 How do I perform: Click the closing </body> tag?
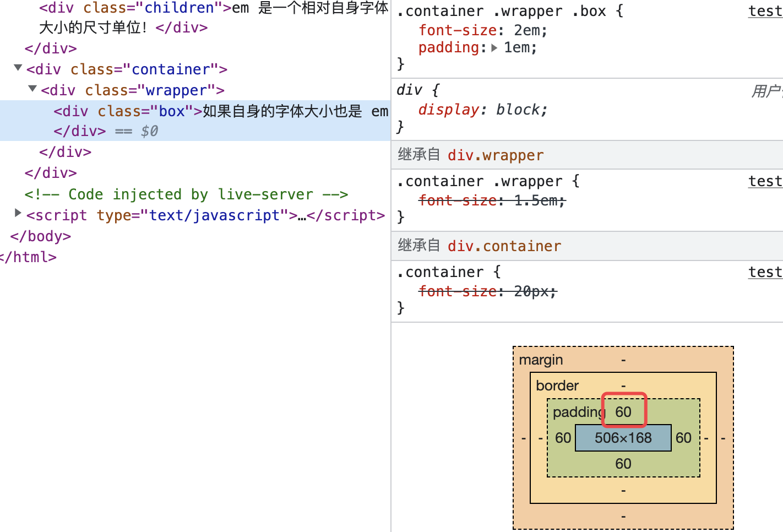41,236
